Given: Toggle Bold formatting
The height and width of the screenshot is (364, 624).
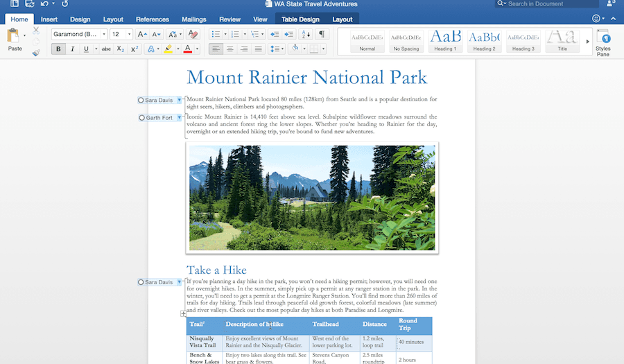Looking at the screenshot, I should (58, 49).
